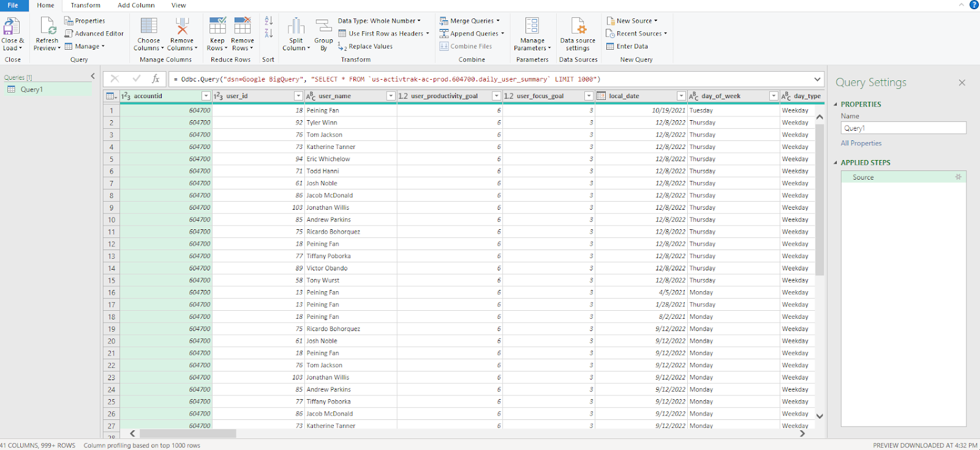Collapse the PROPERTIES section
This screenshot has height=450, width=980.
pyautogui.click(x=835, y=104)
